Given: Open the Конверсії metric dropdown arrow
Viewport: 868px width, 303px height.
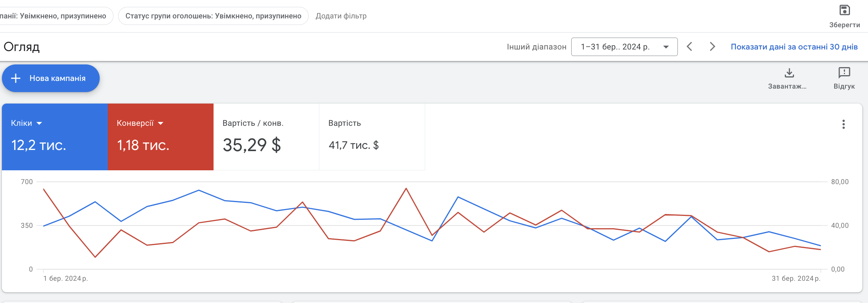Looking at the screenshot, I should (x=161, y=124).
